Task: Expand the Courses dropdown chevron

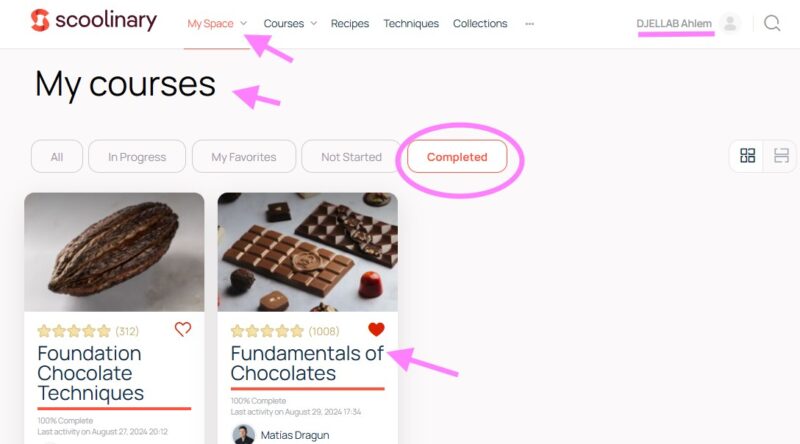Action: (x=314, y=23)
